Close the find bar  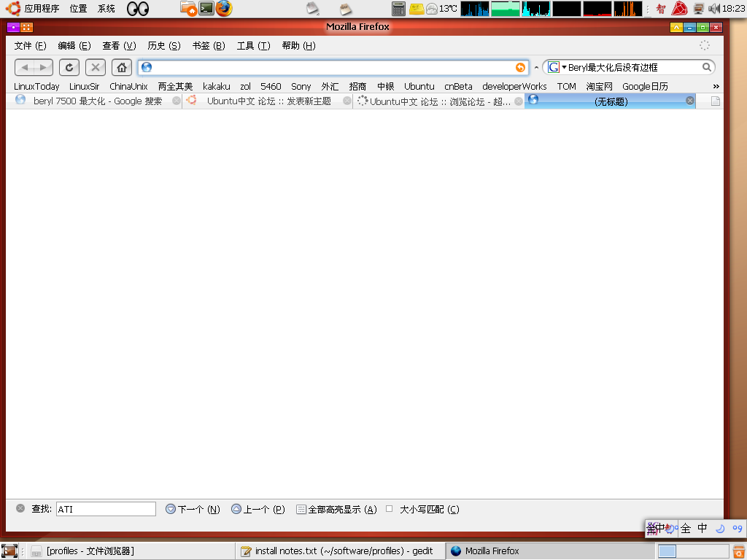(20, 508)
